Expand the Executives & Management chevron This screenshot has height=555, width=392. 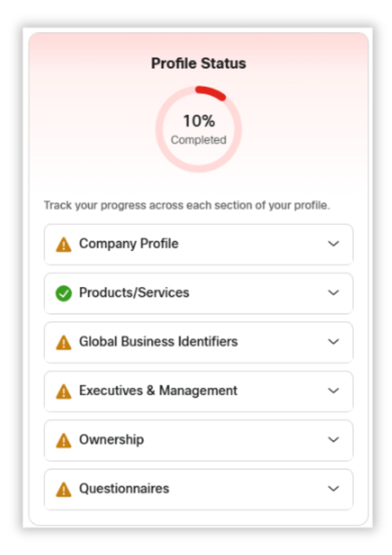[x=333, y=391]
